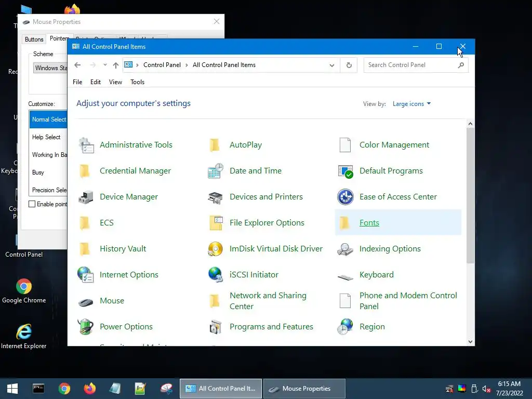This screenshot has width=532, height=399.
Task: Click the muted volume tray icon
Action: (x=486, y=389)
